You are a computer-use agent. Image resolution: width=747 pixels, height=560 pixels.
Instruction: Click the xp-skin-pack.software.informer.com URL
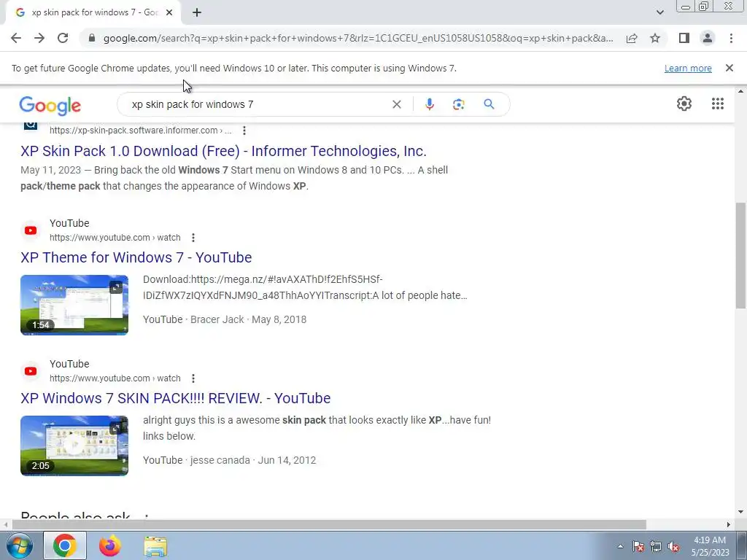140,131
